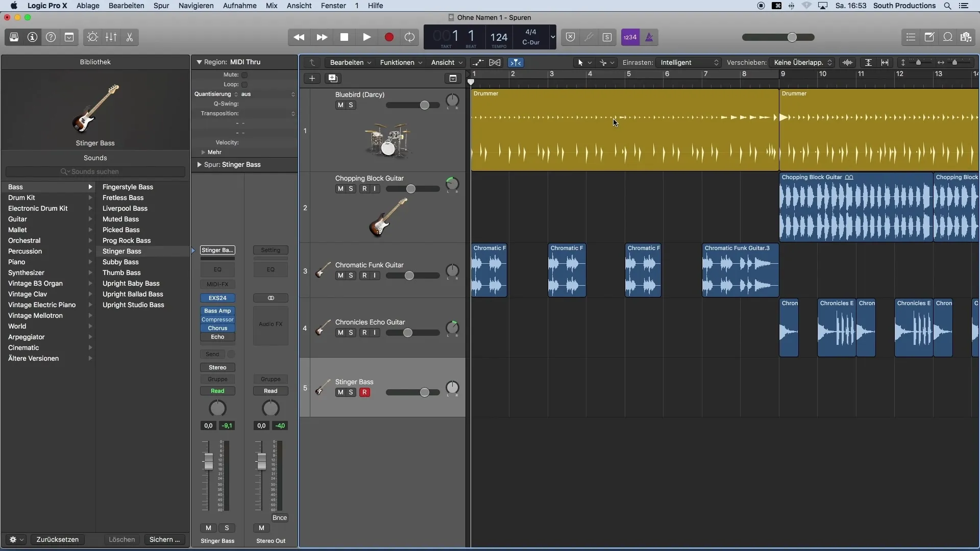This screenshot has width=980, height=551.
Task: Open Quick Help question mark icon
Action: (x=51, y=37)
